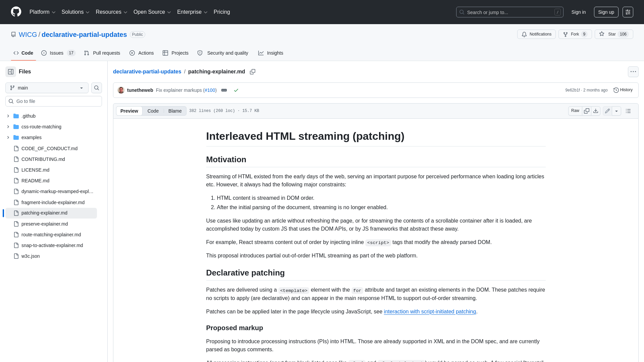
Task: Click the tunetheweb author name
Action: click(140, 90)
